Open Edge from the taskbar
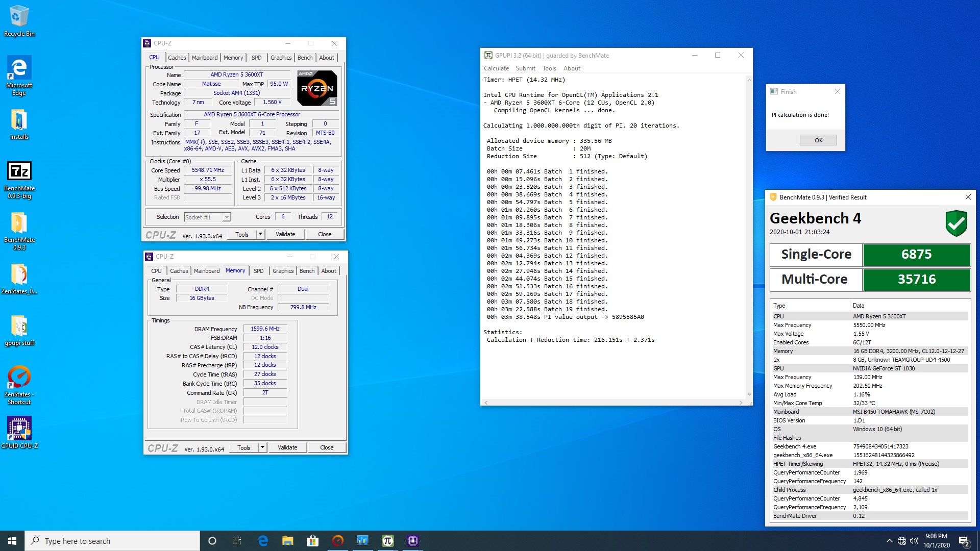The width and height of the screenshot is (980, 551). point(263,541)
